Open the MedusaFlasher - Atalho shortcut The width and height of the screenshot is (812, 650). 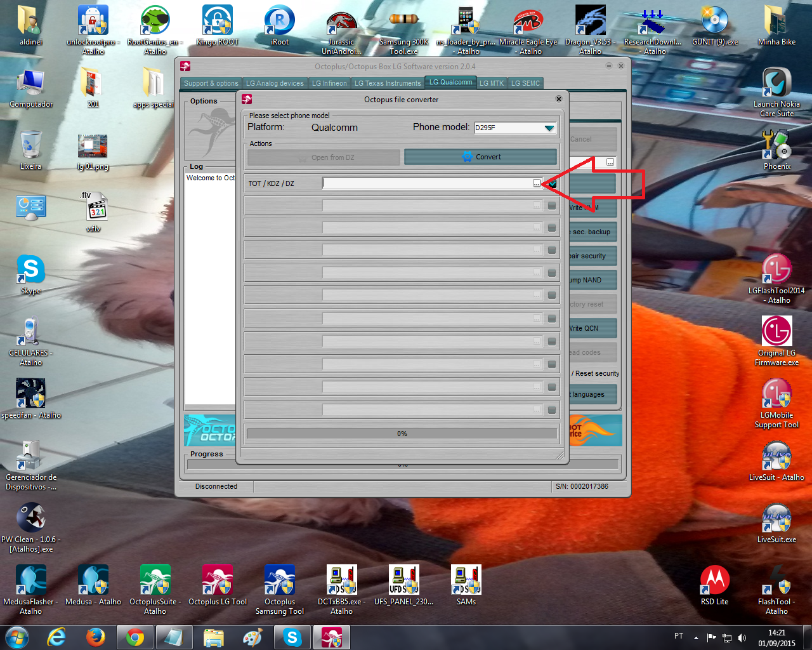[x=30, y=590]
